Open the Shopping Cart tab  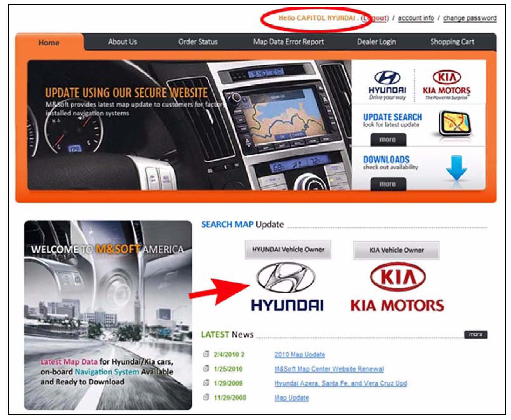(x=452, y=42)
